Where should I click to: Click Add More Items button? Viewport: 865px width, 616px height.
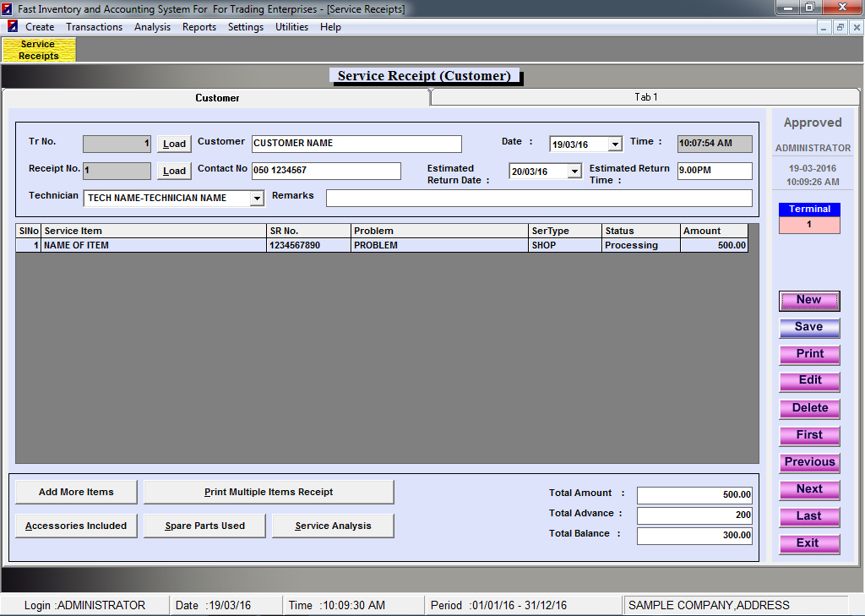pos(76,492)
